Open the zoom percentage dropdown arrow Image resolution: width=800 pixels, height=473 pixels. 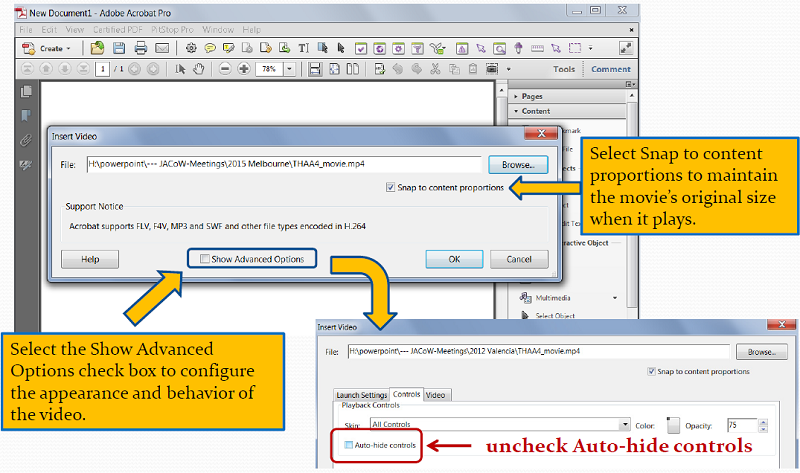tap(290, 69)
